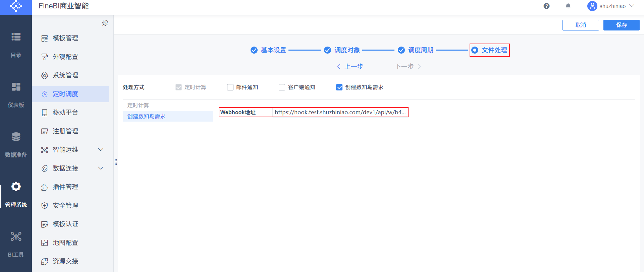Image resolution: width=644 pixels, height=272 pixels.
Task: Click the 移动平台 tablet icon
Action: click(x=44, y=113)
